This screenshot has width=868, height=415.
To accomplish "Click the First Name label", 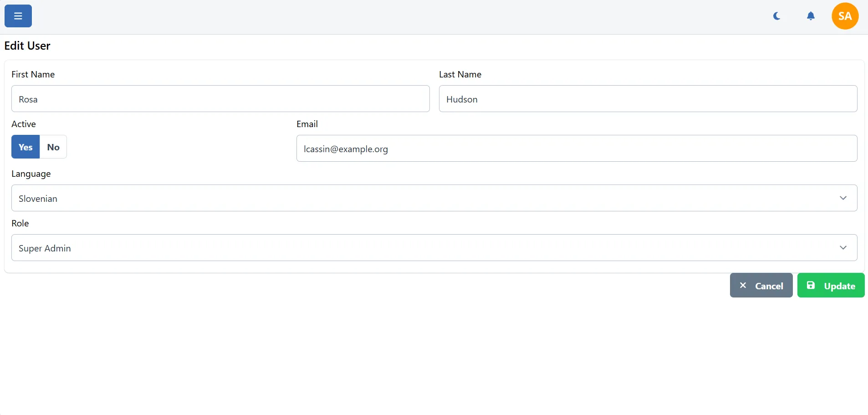I will 33,74.
